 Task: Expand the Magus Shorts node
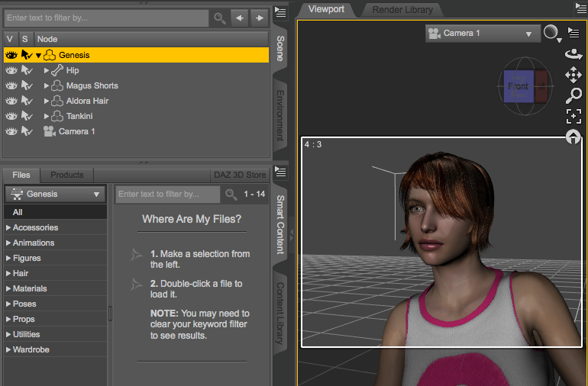click(x=46, y=85)
